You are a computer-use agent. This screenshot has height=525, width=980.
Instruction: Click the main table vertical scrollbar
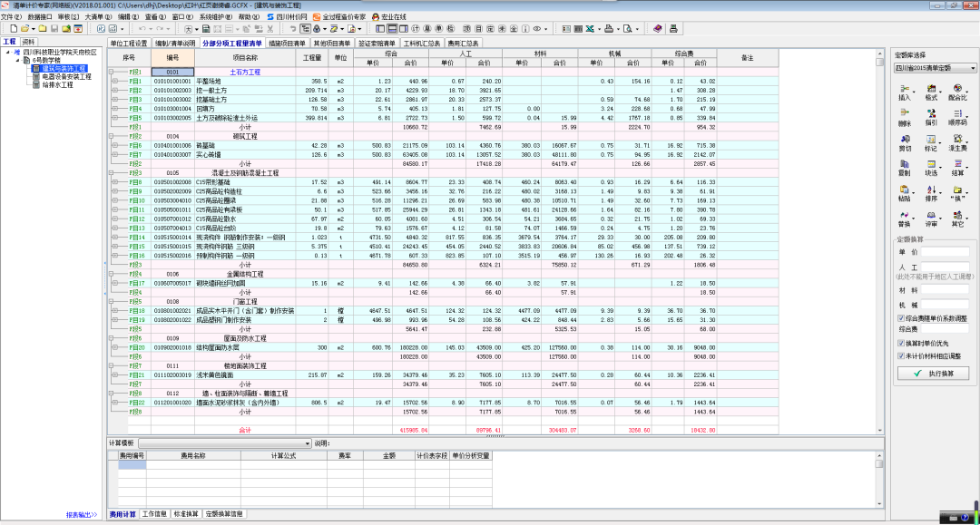[x=880, y=242]
